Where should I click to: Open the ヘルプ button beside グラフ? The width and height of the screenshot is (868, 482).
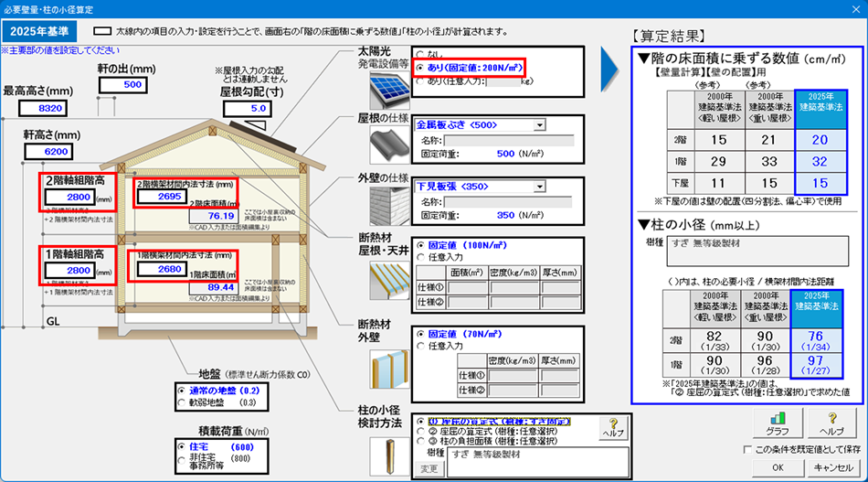tap(831, 423)
